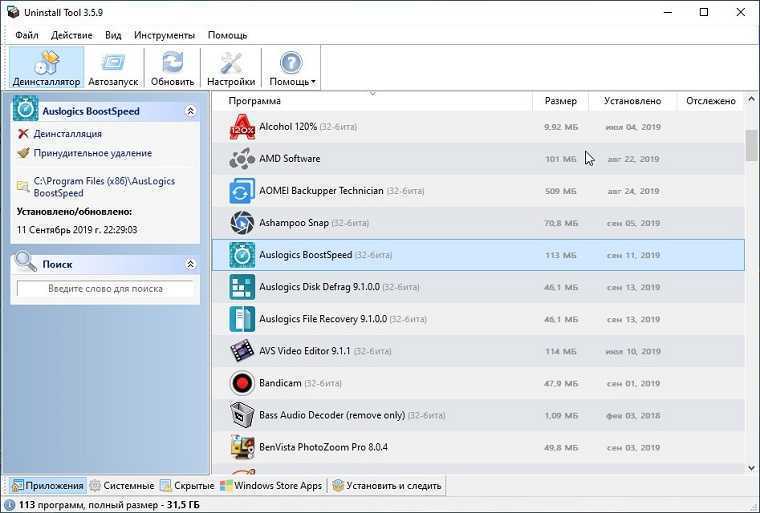The image size is (760, 513).
Task: Click the search field Введите слово для поиска
Action: pos(105,289)
